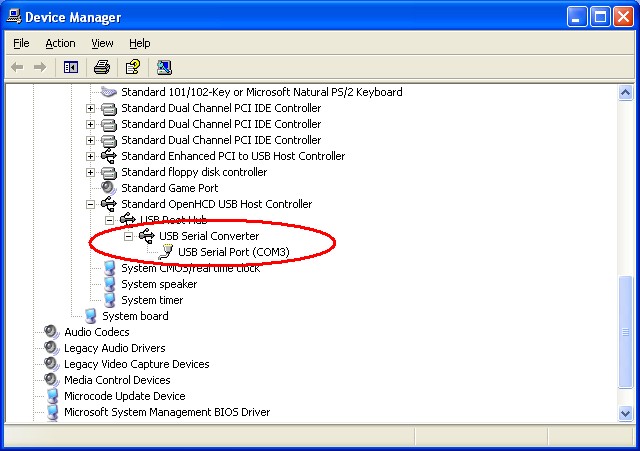640x451 pixels.
Task: Click the Legacy Audio Drivers icon
Action: point(51,348)
